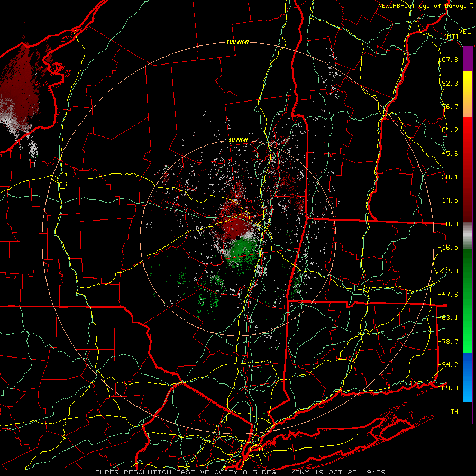This screenshot has width=476, height=476.
Task: Select the 76.7 scale value
Action: [450, 106]
